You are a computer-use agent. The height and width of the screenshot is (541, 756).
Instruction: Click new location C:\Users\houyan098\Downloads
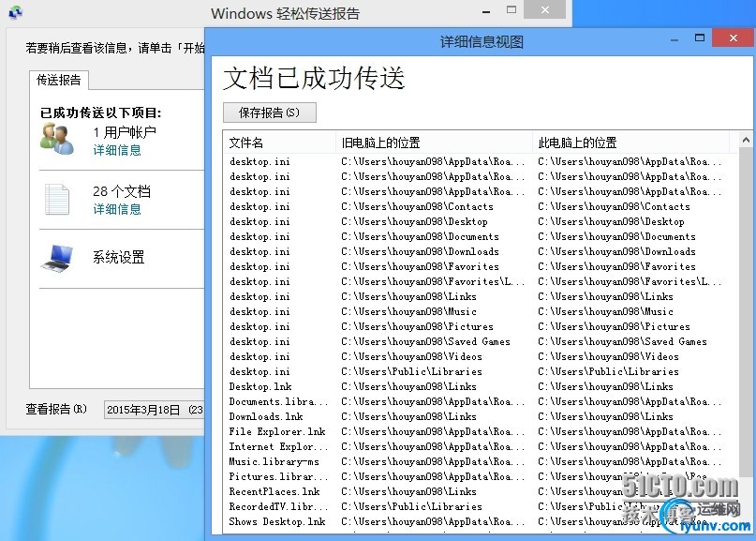616,251
